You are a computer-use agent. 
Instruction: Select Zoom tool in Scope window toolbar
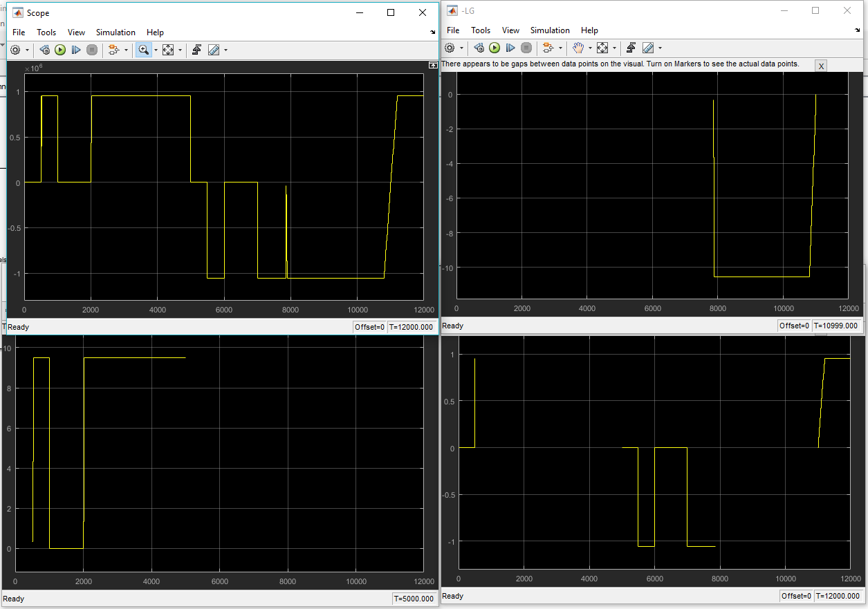tap(143, 50)
